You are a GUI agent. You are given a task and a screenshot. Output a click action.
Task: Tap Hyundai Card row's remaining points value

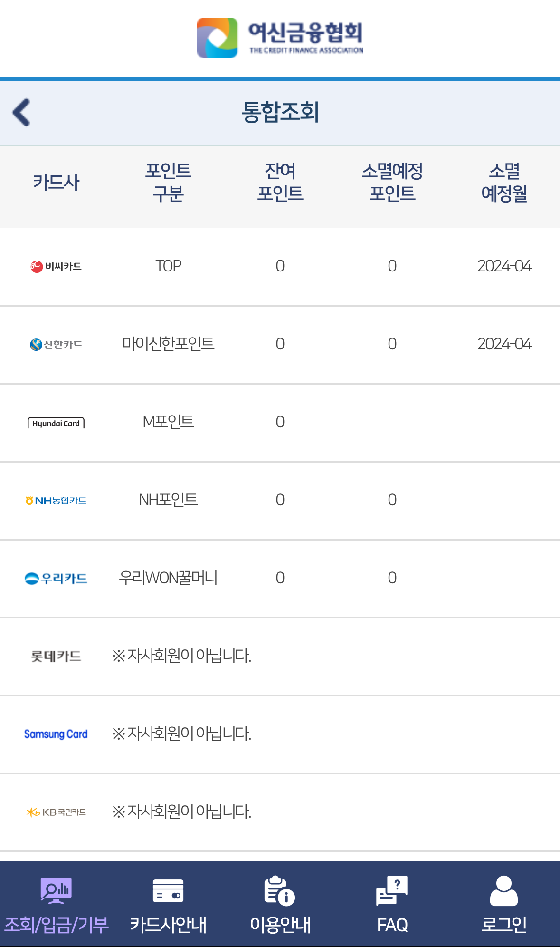[x=280, y=422]
